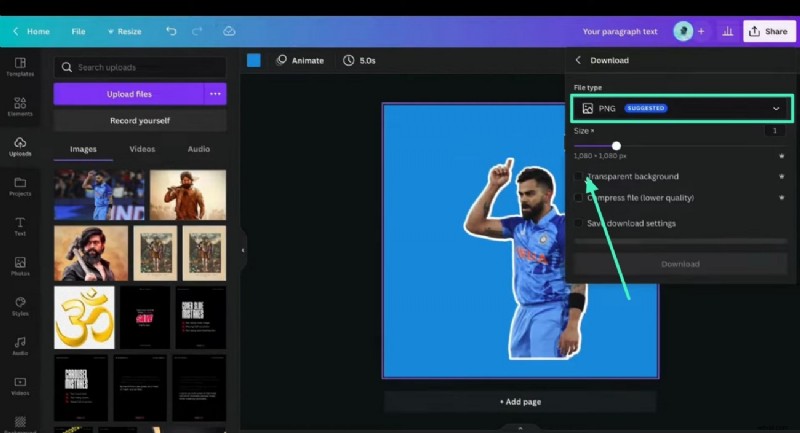Click the design title 'Your paragraph text'
The image size is (800, 433).
620,32
